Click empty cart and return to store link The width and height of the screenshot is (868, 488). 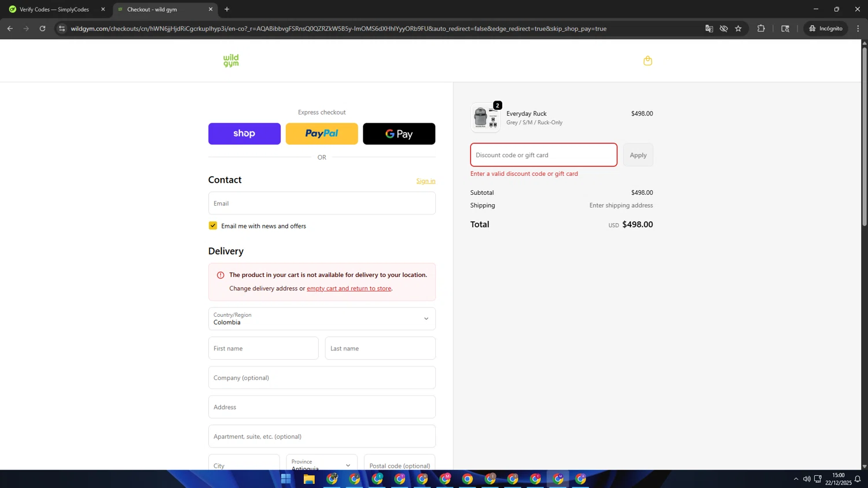click(349, 289)
